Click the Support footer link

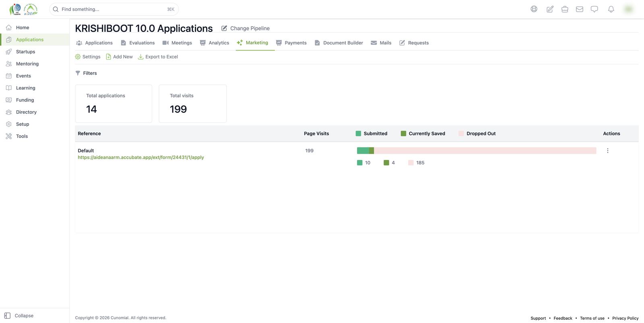pyautogui.click(x=538, y=318)
